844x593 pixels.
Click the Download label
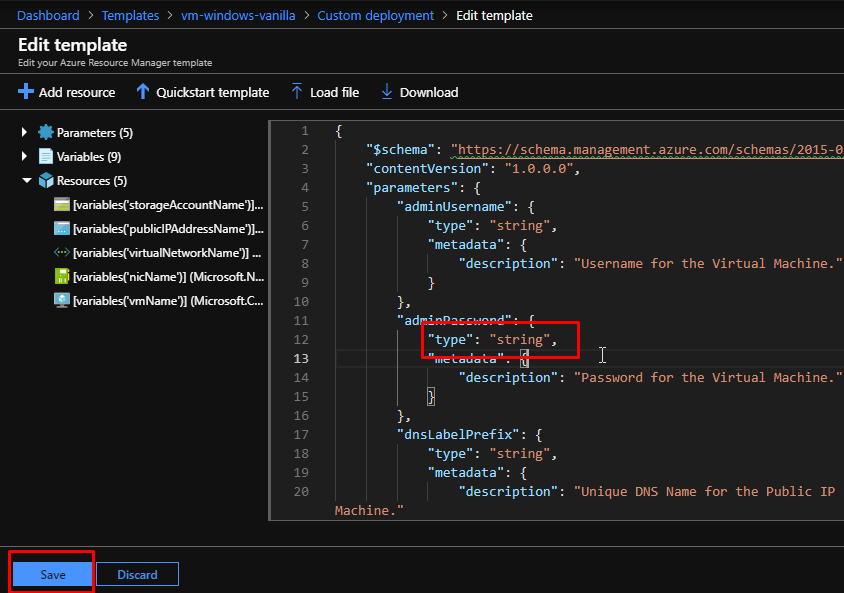click(429, 93)
